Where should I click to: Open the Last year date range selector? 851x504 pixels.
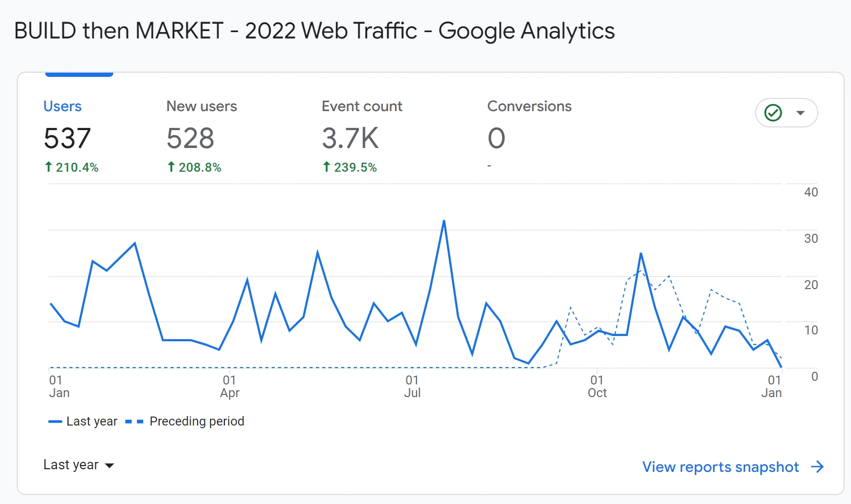[71, 465]
